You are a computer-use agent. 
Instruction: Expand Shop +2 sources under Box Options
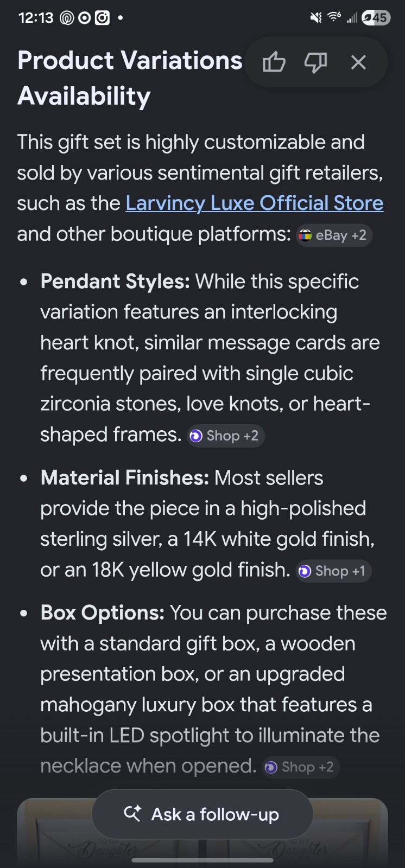tap(301, 767)
